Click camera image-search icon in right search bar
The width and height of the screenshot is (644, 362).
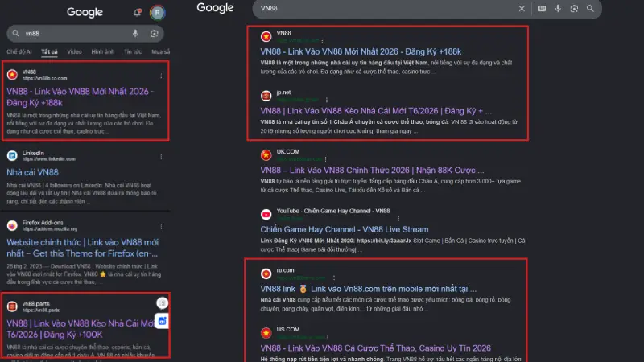click(x=574, y=9)
